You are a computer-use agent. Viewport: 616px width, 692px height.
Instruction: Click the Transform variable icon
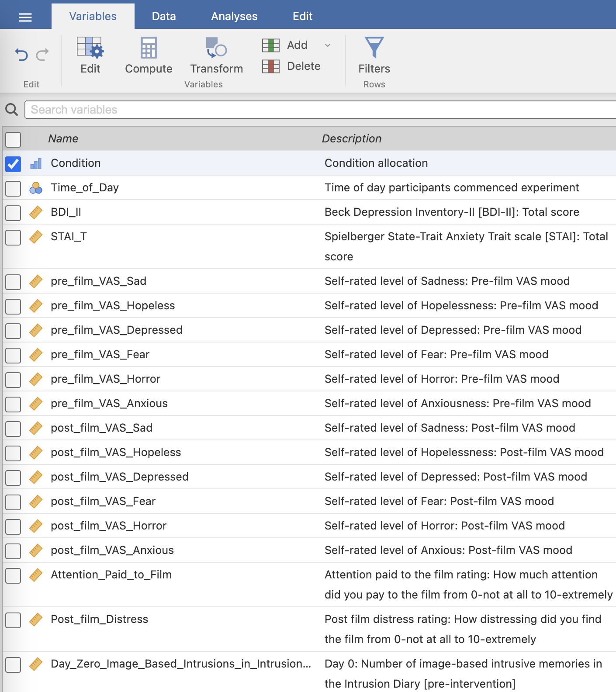pyautogui.click(x=216, y=48)
